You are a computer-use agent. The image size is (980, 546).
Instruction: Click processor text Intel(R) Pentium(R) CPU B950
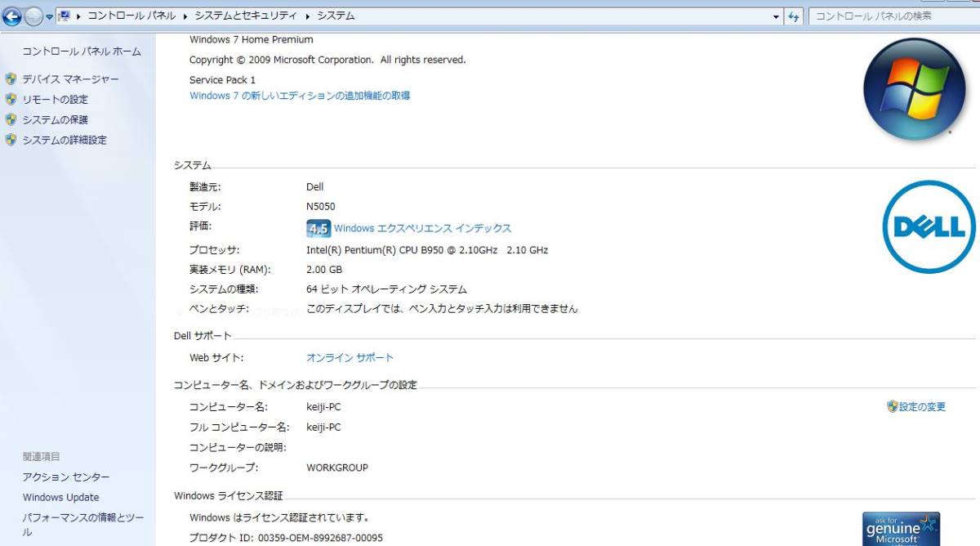coord(427,250)
